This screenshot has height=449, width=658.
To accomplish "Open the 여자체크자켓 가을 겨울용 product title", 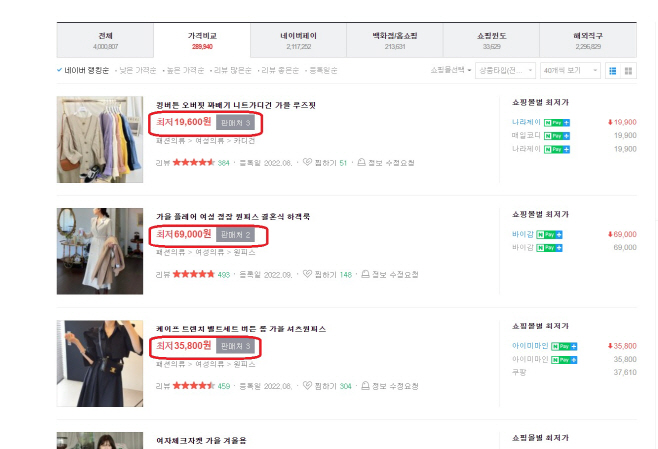I will 201,440.
